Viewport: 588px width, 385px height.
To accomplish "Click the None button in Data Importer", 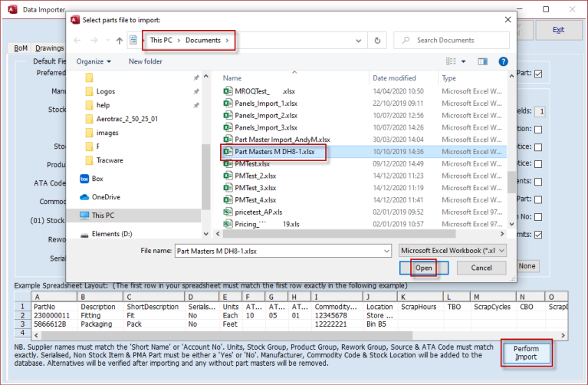I will [527, 266].
